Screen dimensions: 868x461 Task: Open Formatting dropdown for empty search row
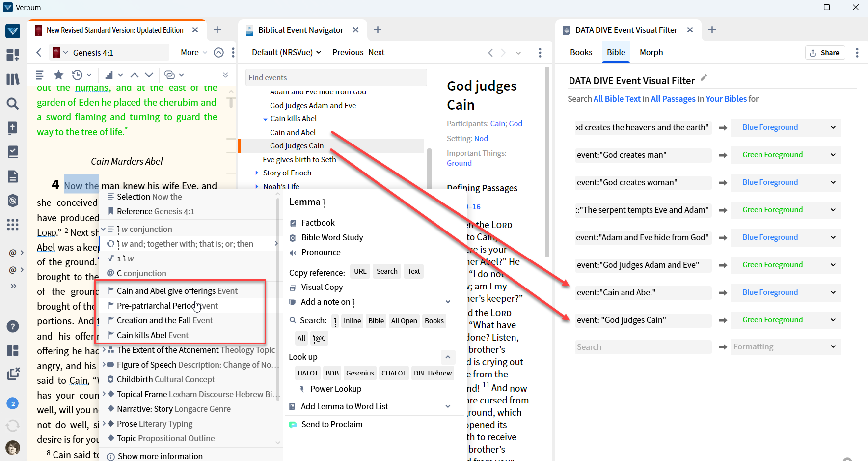786,346
